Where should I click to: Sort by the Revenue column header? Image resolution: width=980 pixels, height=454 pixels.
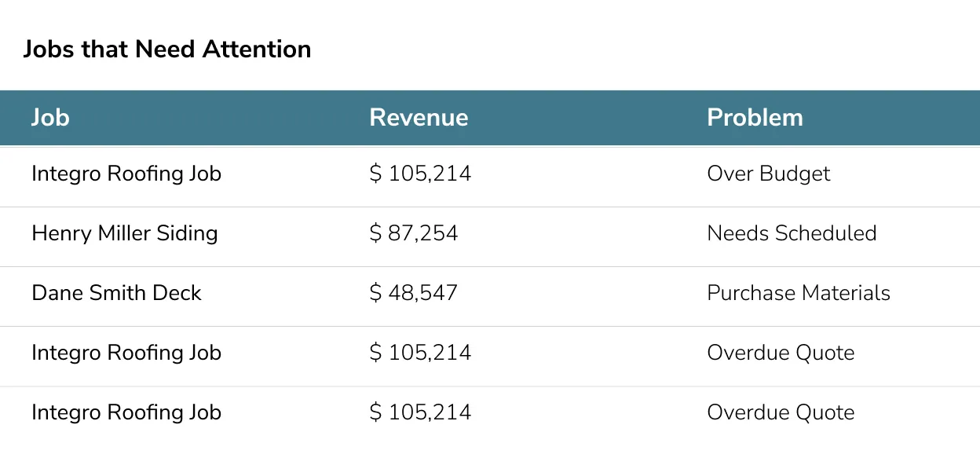coord(419,118)
